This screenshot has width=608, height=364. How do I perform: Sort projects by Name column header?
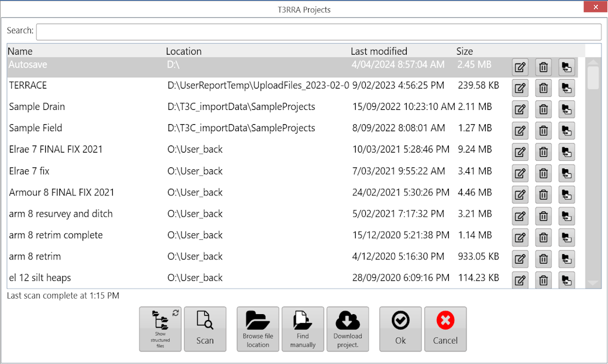(20, 51)
